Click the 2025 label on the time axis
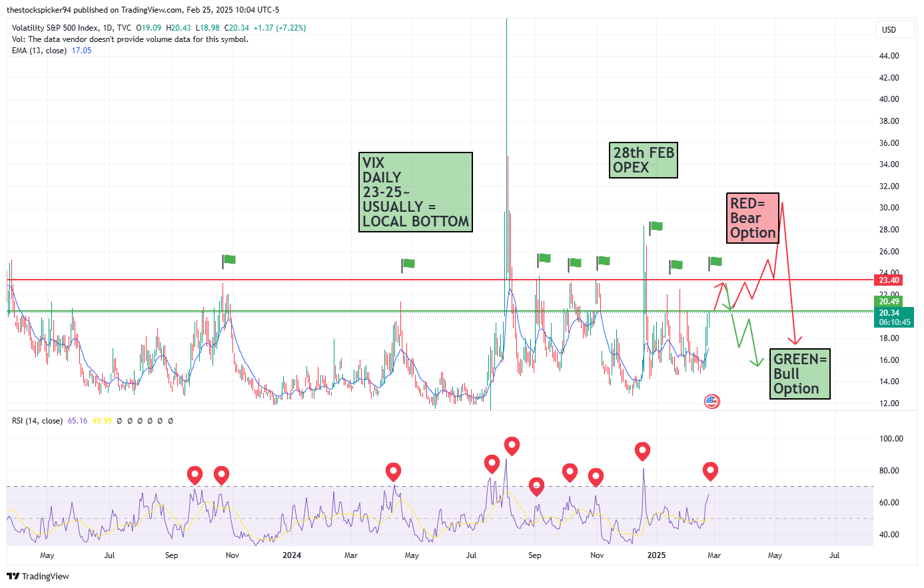 pos(656,555)
